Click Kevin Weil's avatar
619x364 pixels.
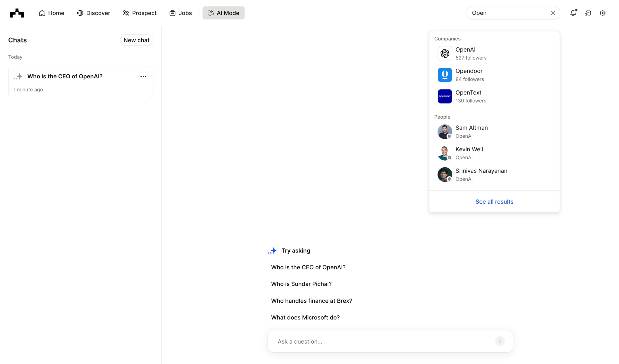pos(445,153)
